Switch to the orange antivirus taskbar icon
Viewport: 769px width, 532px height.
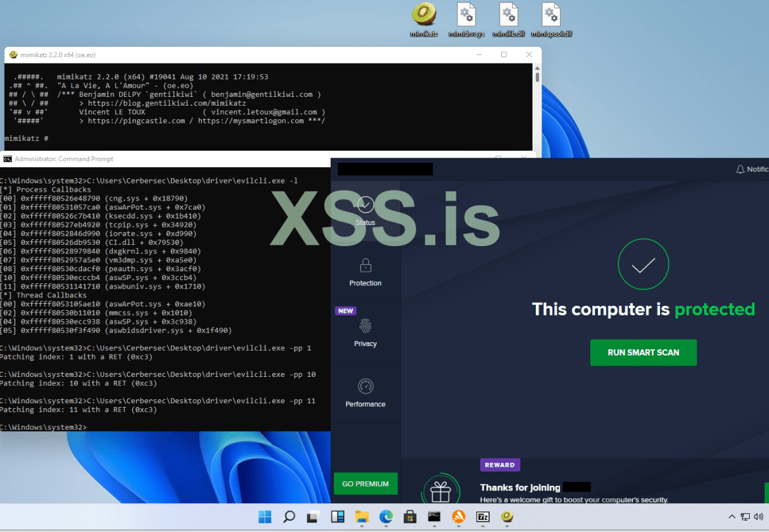458,517
